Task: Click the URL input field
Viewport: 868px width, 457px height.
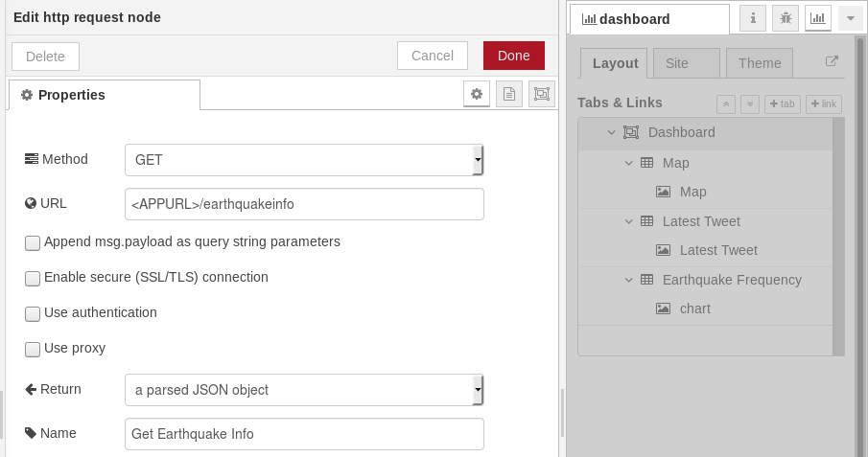Action: [x=304, y=204]
